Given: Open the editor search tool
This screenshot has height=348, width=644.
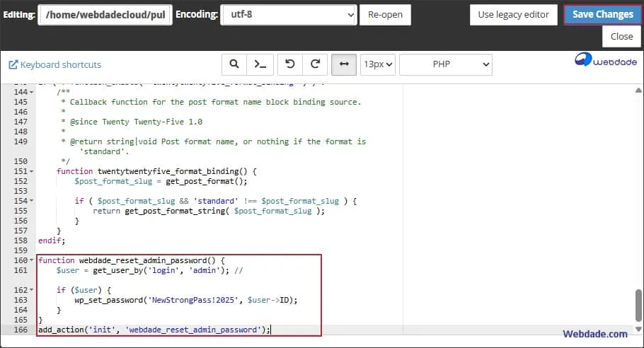Looking at the screenshot, I should pos(234,64).
